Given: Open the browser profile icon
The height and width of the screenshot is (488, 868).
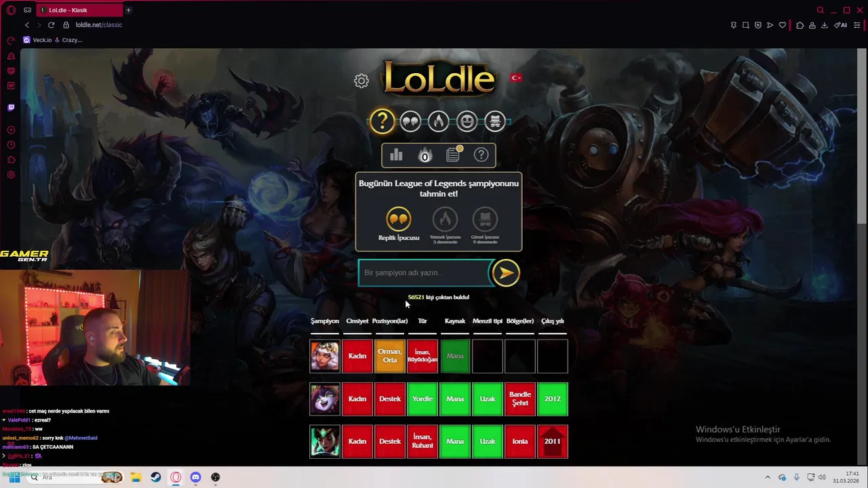Looking at the screenshot, I should click(x=812, y=25).
